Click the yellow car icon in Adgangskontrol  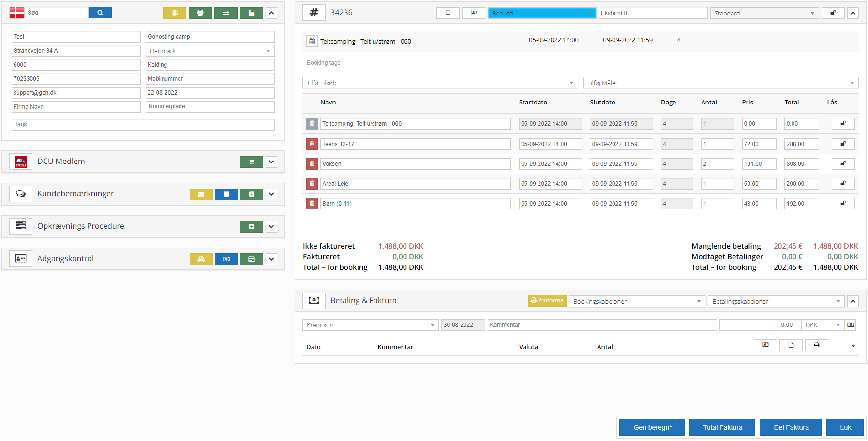pyautogui.click(x=201, y=259)
